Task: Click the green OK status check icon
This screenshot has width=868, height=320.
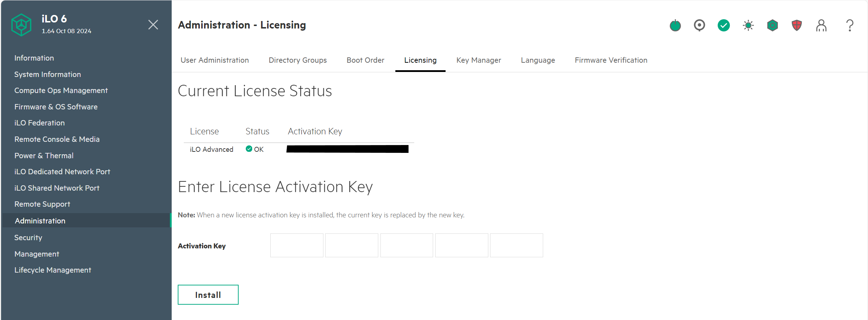Action: click(249, 149)
